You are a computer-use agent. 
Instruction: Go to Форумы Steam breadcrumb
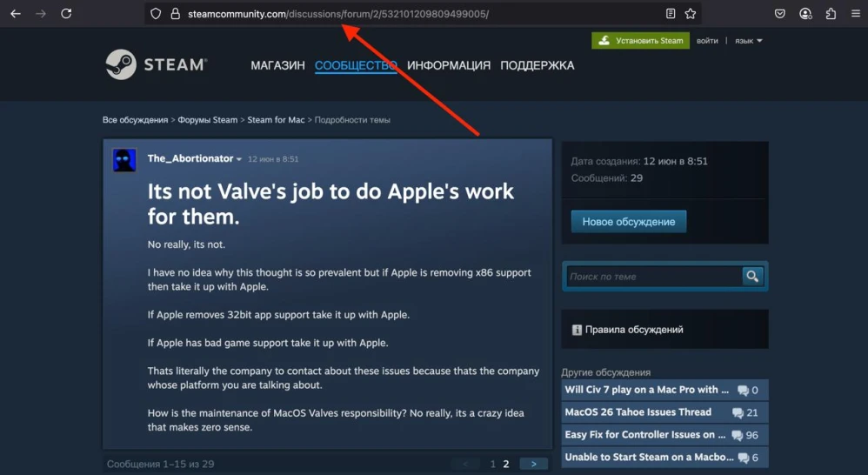(208, 119)
